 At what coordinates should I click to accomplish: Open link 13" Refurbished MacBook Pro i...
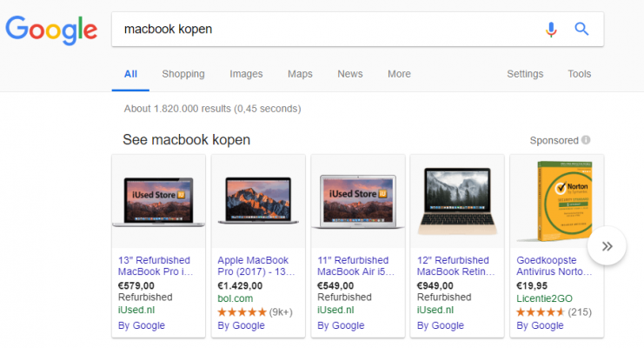(x=156, y=265)
